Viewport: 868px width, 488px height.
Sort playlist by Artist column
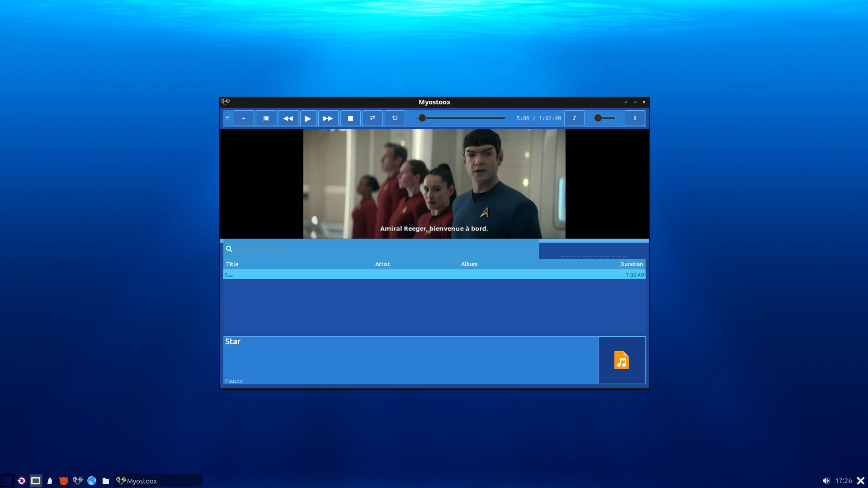[382, 264]
